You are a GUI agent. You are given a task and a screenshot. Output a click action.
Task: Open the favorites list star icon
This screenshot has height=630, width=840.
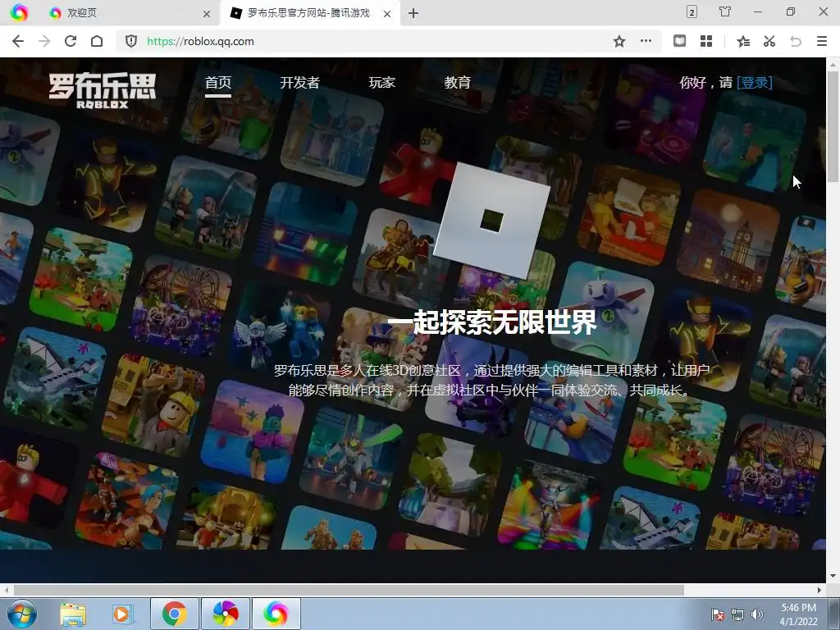pos(743,41)
